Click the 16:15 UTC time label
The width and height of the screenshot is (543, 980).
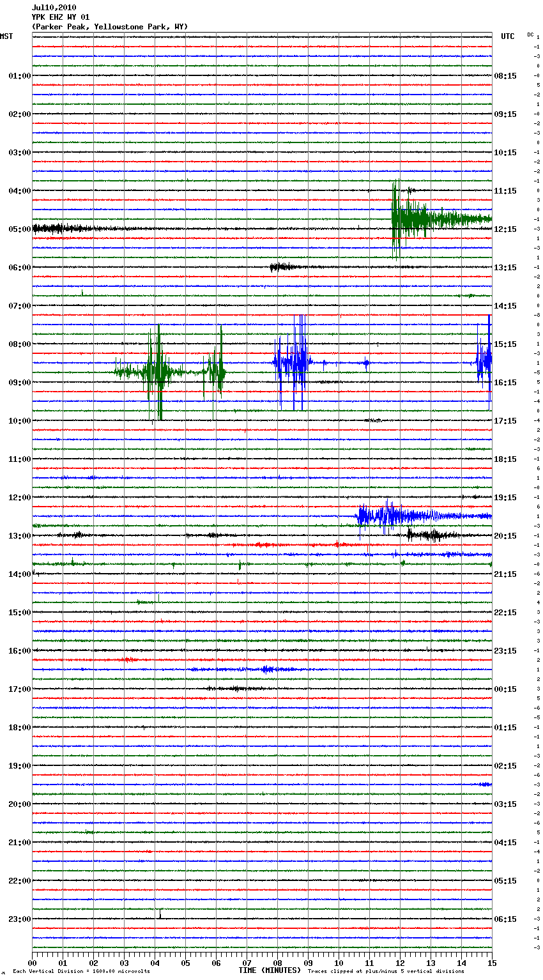point(505,383)
